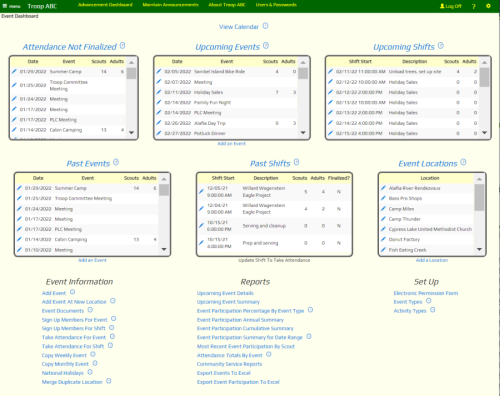
Task: Open Event Participation Annual Summary report
Action: (240, 320)
